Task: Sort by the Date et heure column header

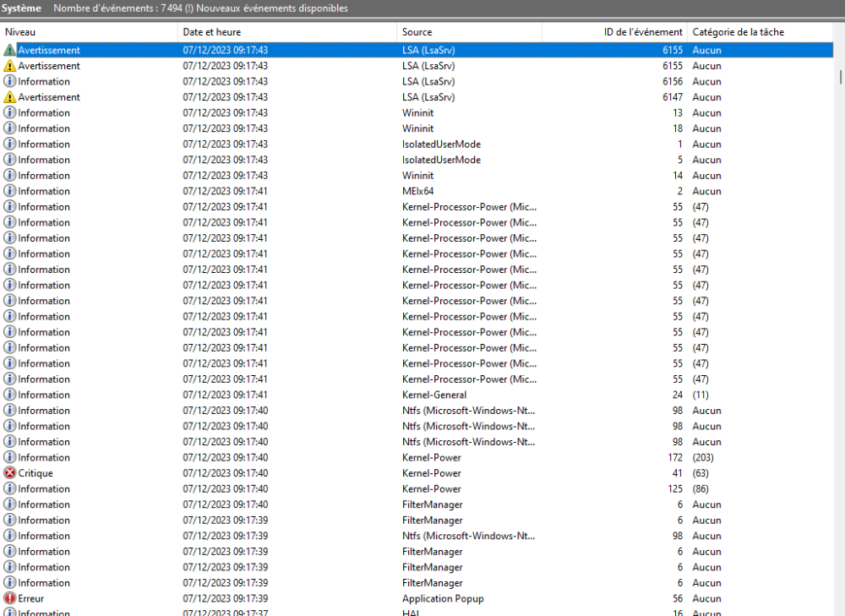Action: point(287,32)
